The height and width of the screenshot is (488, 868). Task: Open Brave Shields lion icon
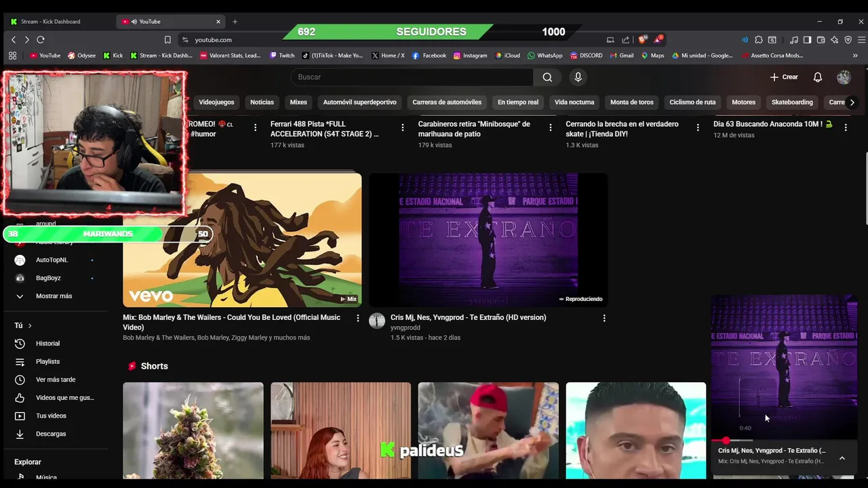[x=642, y=40]
